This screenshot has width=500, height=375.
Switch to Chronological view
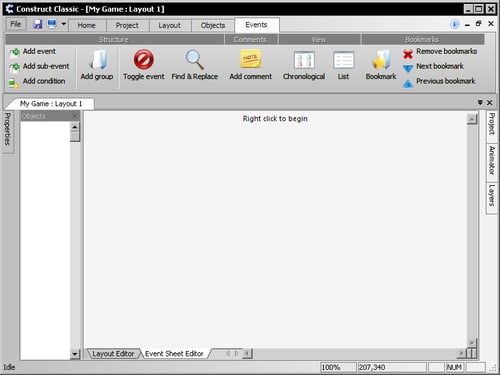click(x=304, y=60)
